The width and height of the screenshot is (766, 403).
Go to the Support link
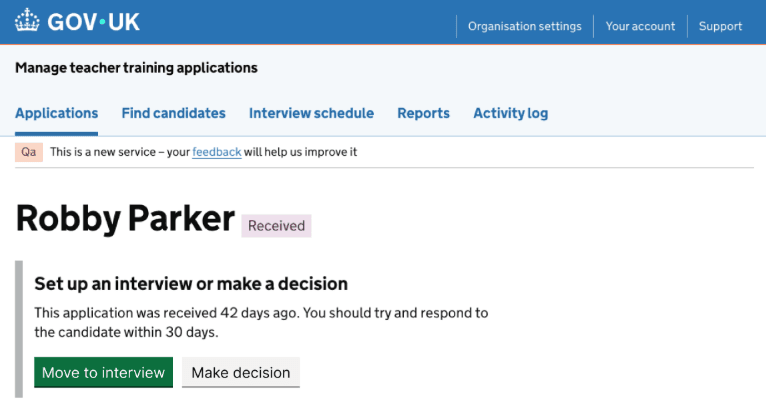pos(720,26)
